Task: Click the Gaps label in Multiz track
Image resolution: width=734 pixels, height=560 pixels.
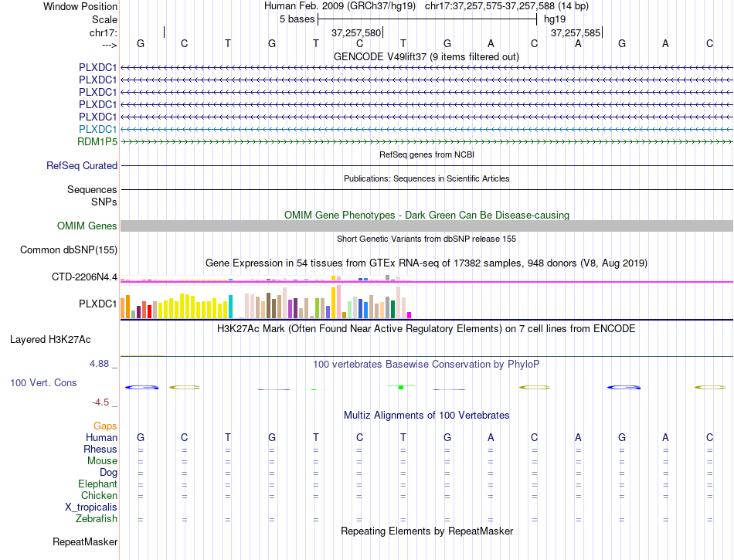Action: tap(105, 426)
